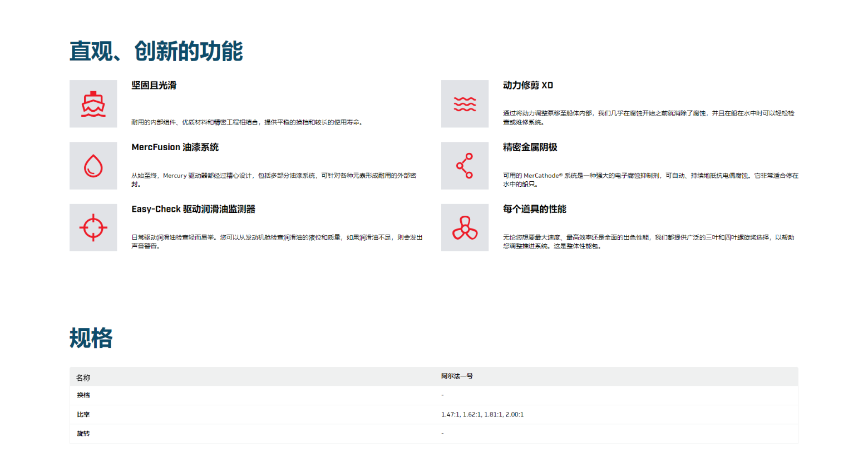Viewport: 868px width, 467px height.
Task: Click the Easy-Check 驱动润滑油监测器 heading
Action: tap(193, 209)
